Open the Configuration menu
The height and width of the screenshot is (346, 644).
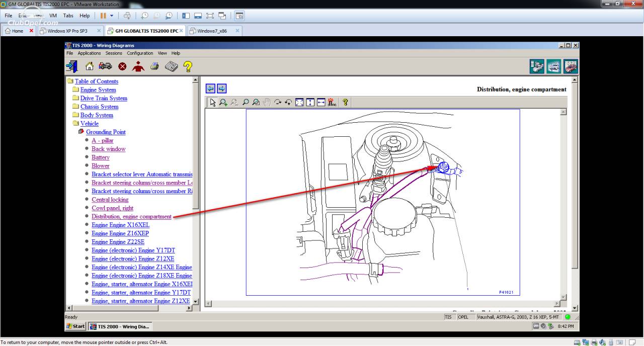click(140, 53)
